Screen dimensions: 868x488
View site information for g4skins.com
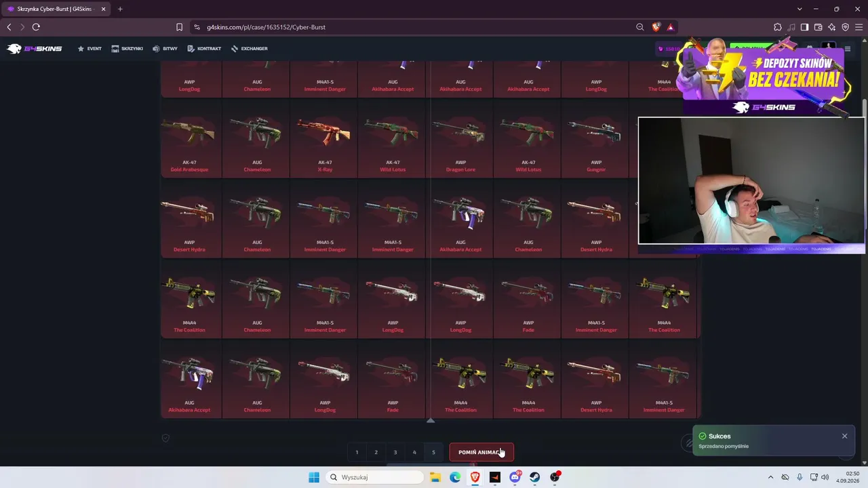197,27
